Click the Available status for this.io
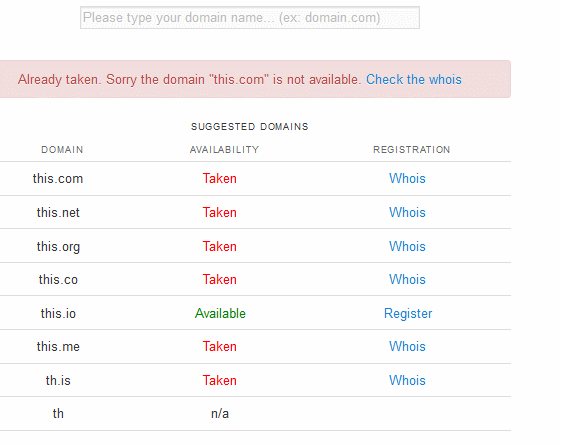The height and width of the screenshot is (445, 561). click(220, 314)
